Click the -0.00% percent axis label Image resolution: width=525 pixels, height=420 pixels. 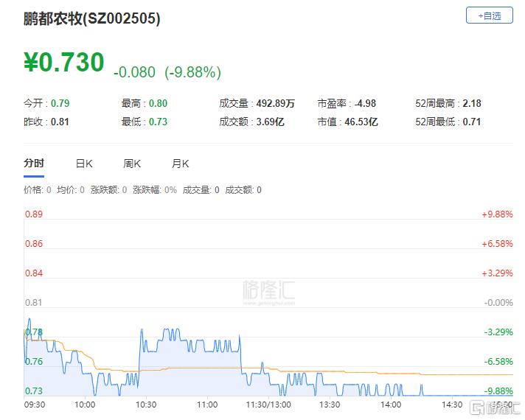(498, 303)
